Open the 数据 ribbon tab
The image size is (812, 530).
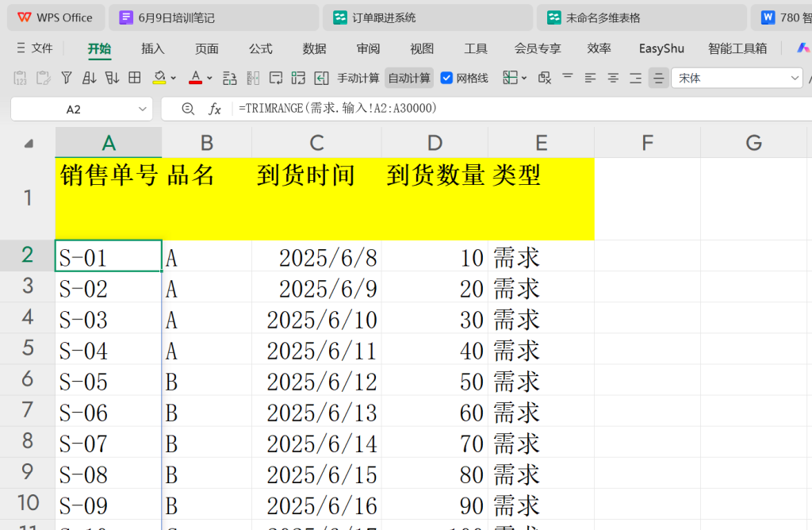click(314, 48)
